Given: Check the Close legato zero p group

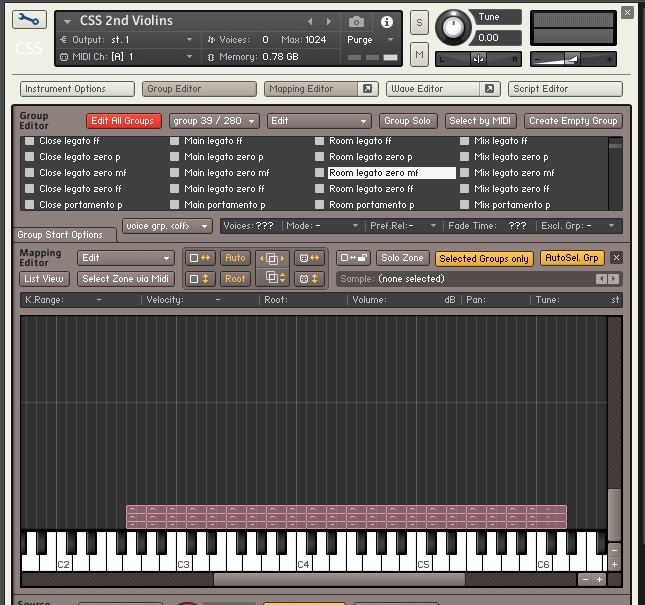Looking at the screenshot, I should 30,157.
